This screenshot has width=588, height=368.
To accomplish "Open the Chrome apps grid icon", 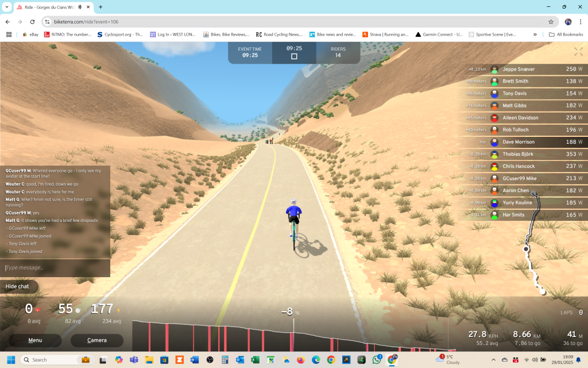I will (x=9, y=34).
